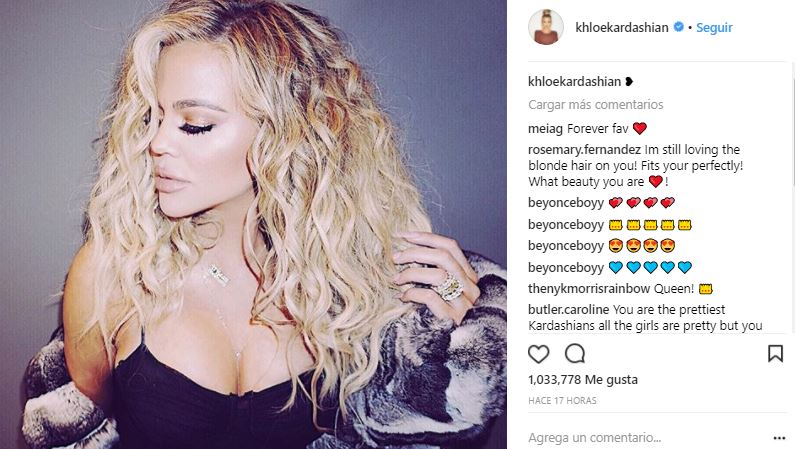The width and height of the screenshot is (795, 449).
Task: Open comments with the speech bubble icon
Action: coord(575,354)
